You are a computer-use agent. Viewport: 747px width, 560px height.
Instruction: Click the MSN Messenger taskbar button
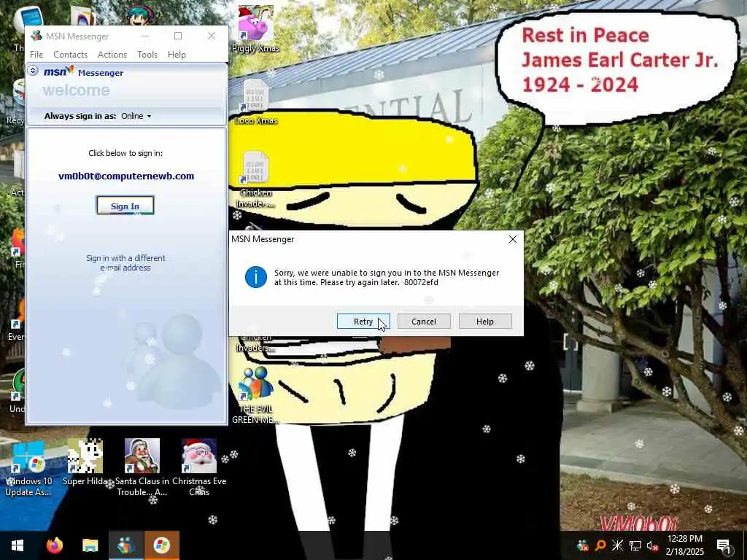125,545
